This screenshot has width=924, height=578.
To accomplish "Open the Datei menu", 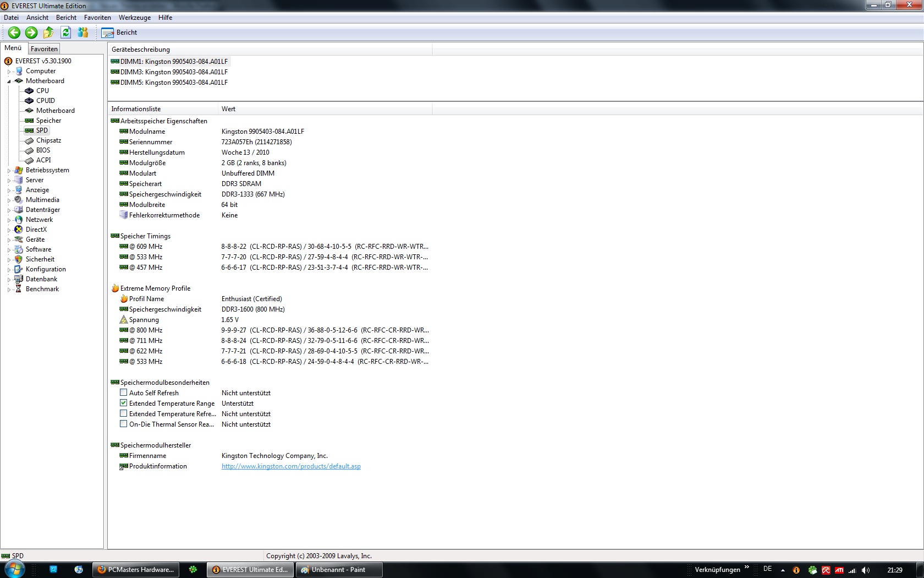I will click(11, 18).
